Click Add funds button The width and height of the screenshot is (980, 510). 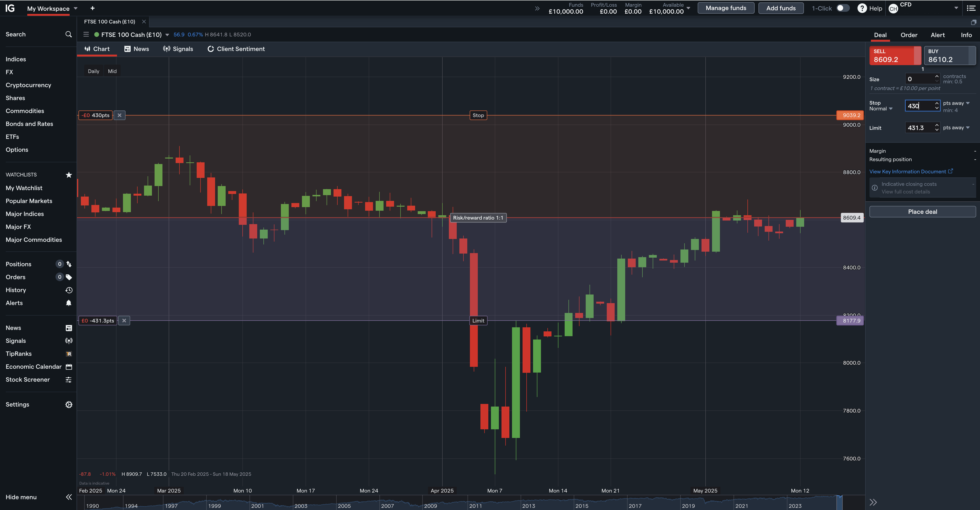[781, 8]
